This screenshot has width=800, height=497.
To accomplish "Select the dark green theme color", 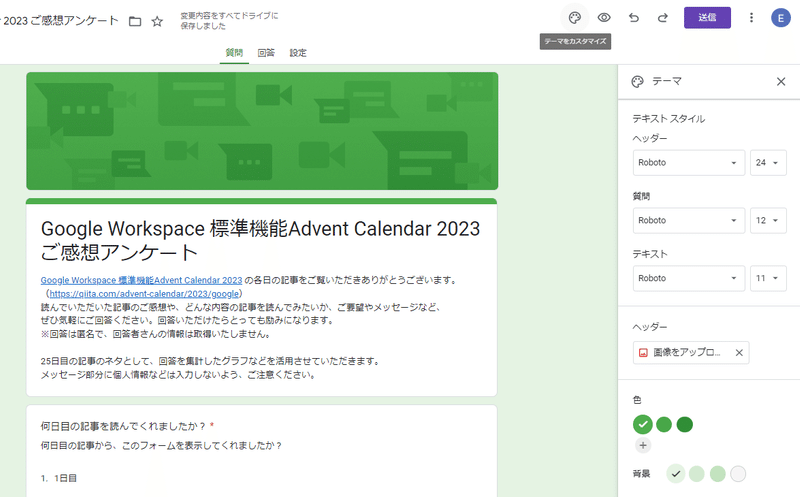I will [x=685, y=425].
